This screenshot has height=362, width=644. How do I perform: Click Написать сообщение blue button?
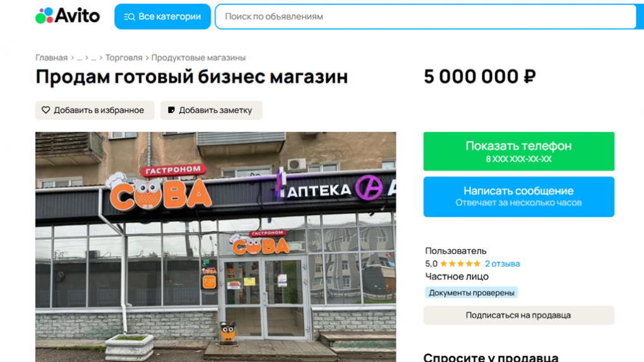pos(519,197)
